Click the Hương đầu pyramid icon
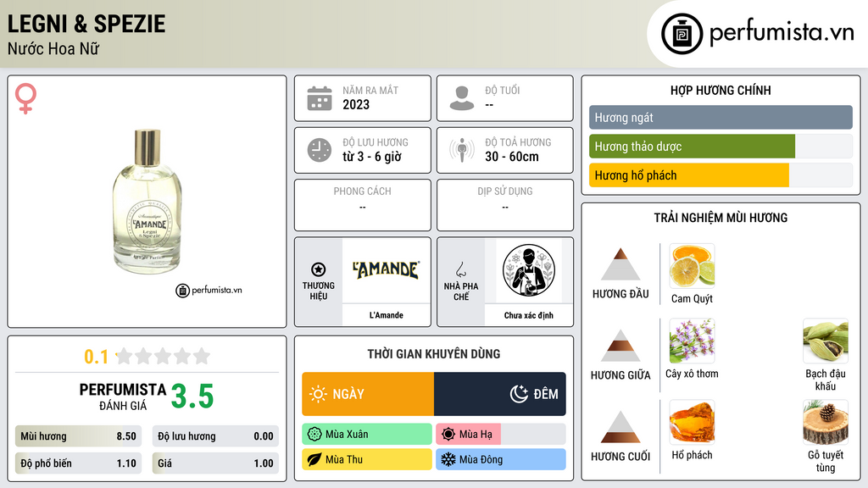This screenshot has width=868, height=488. click(x=620, y=264)
